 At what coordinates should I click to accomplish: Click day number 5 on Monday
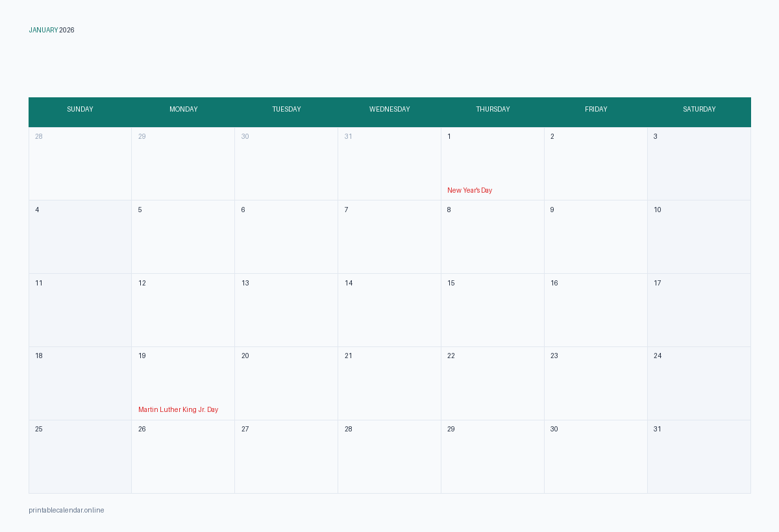click(140, 210)
